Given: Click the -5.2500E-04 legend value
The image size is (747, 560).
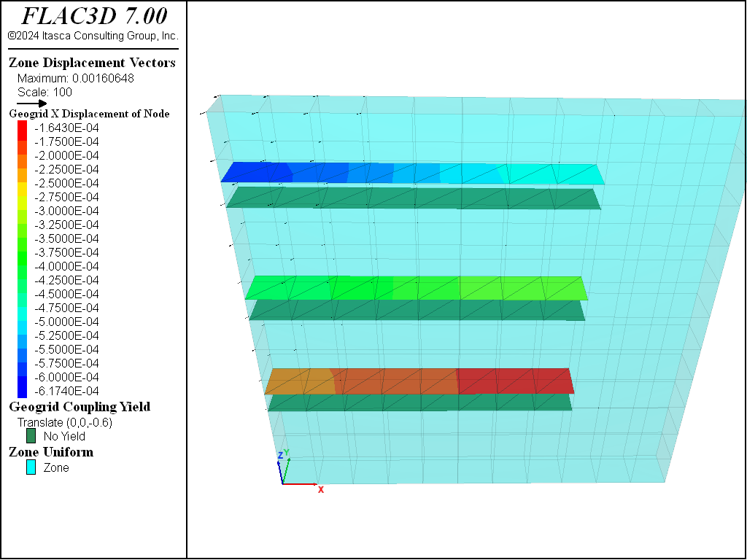Looking at the screenshot, I should (66, 335).
